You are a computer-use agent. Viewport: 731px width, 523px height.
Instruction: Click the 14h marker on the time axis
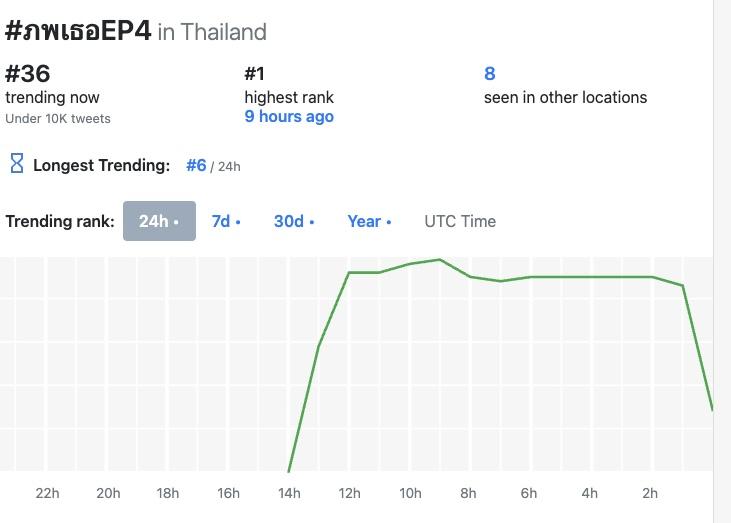[289, 493]
